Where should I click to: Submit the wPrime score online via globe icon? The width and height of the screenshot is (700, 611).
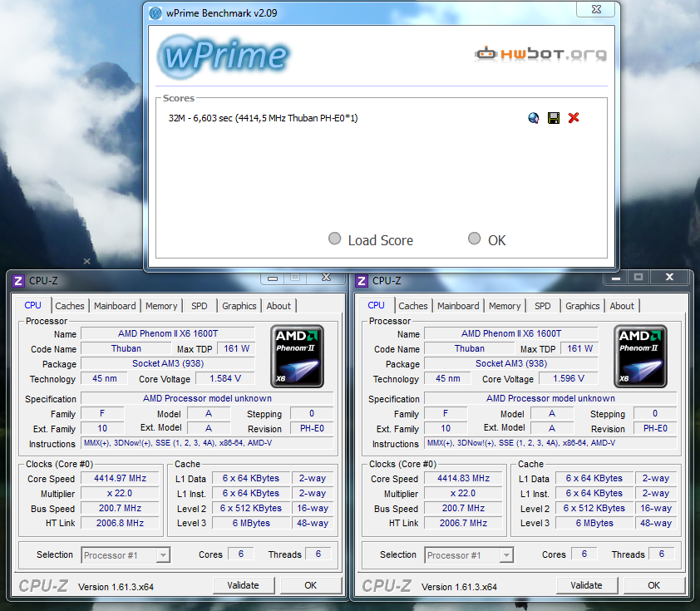coord(533,118)
